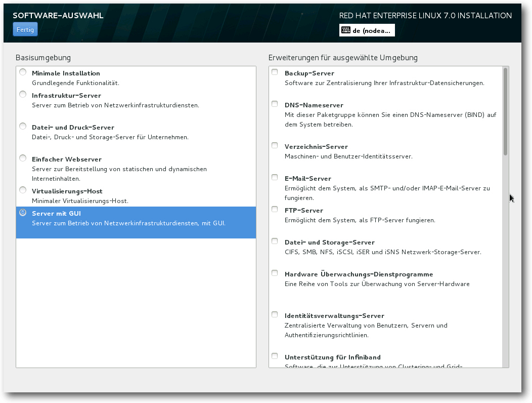Enable the E-Mail-Server checkbox
The width and height of the screenshot is (532, 403).
275,177
